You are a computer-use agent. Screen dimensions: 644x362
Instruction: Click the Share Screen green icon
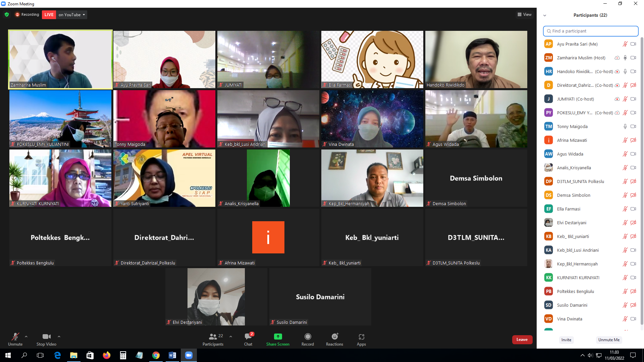278,337
